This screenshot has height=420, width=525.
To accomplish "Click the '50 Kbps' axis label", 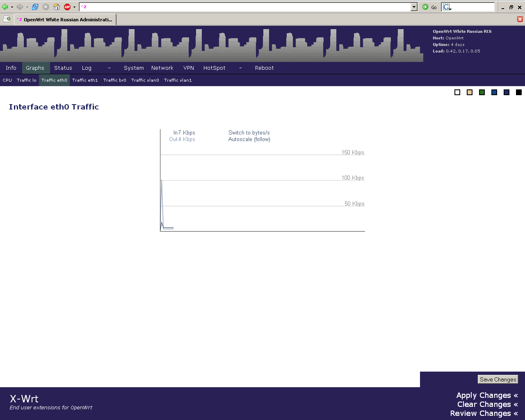I will (354, 204).
